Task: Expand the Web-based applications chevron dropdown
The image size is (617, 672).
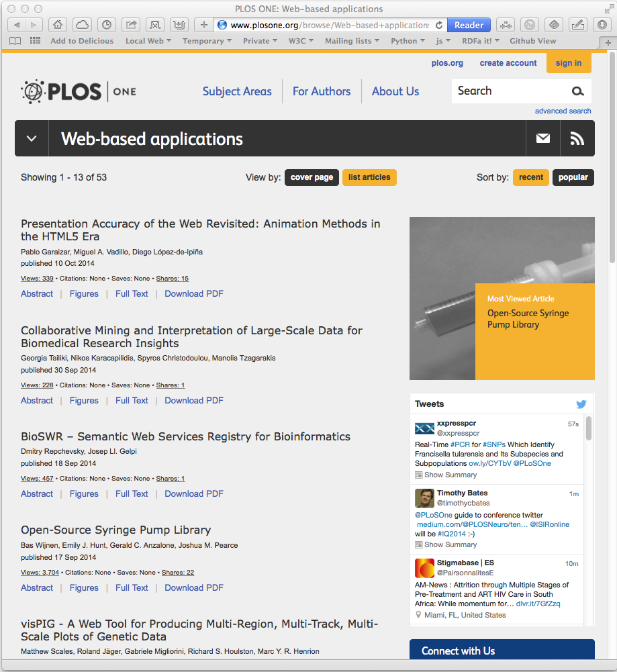Action: [32, 138]
